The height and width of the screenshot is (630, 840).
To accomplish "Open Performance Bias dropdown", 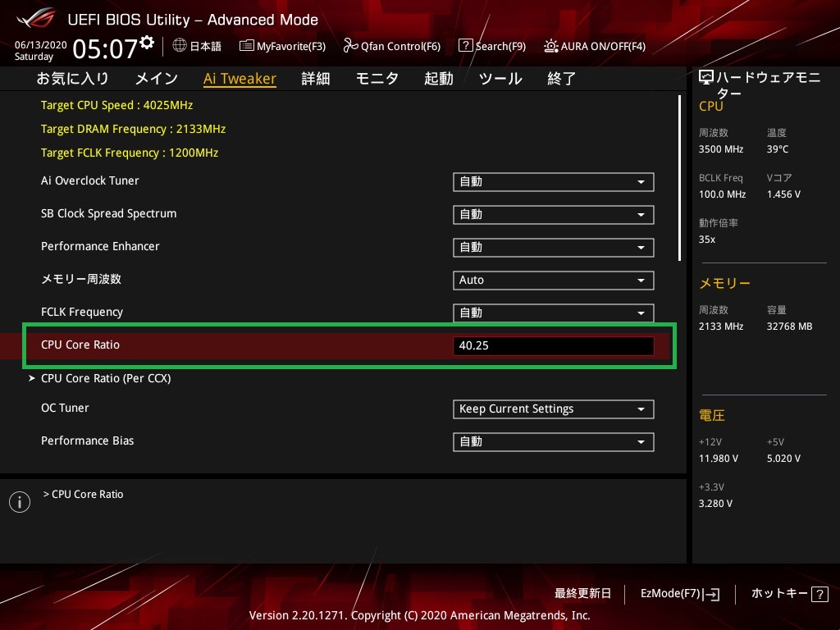I will (x=554, y=442).
